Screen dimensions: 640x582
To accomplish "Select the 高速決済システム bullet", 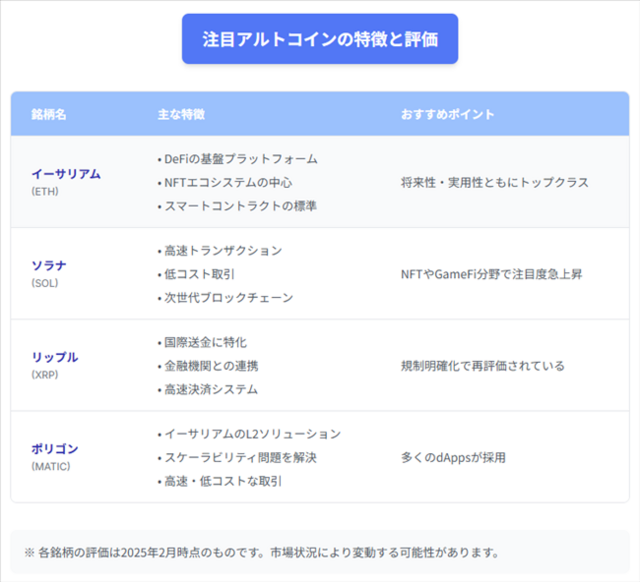I will coord(208,389).
